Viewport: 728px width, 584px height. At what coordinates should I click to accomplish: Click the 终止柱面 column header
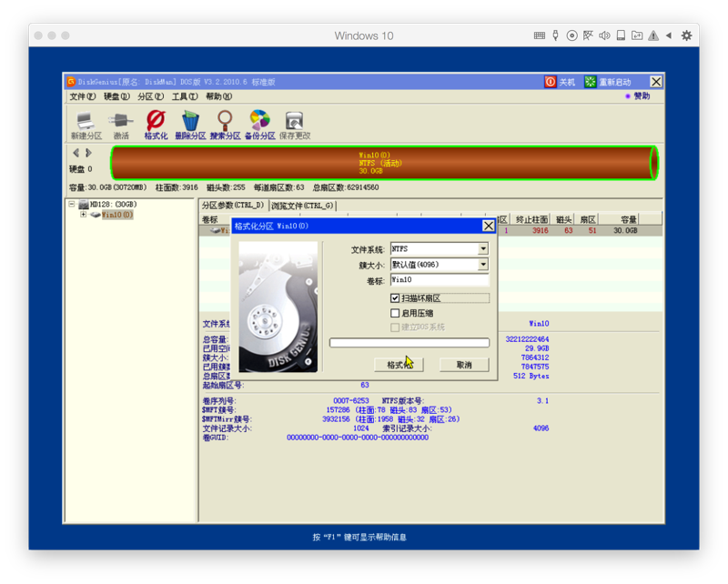click(532, 219)
